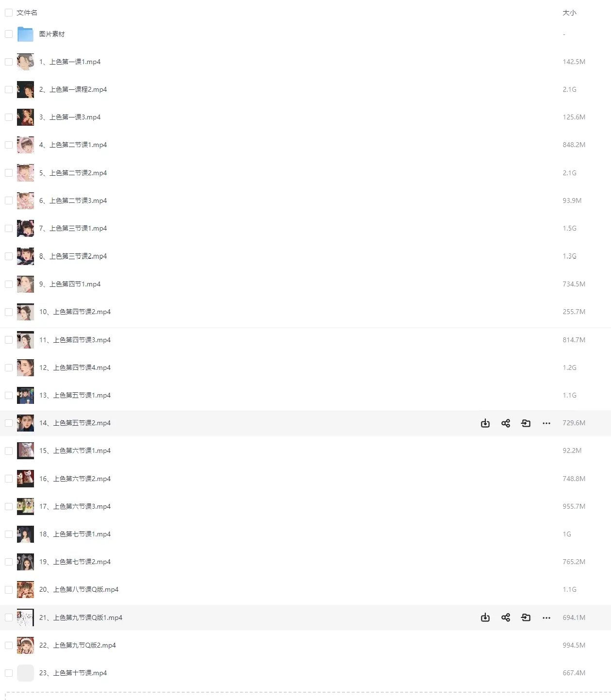
Task: Tick the select-all checkbox beside 文件名
Action: (x=9, y=13)
